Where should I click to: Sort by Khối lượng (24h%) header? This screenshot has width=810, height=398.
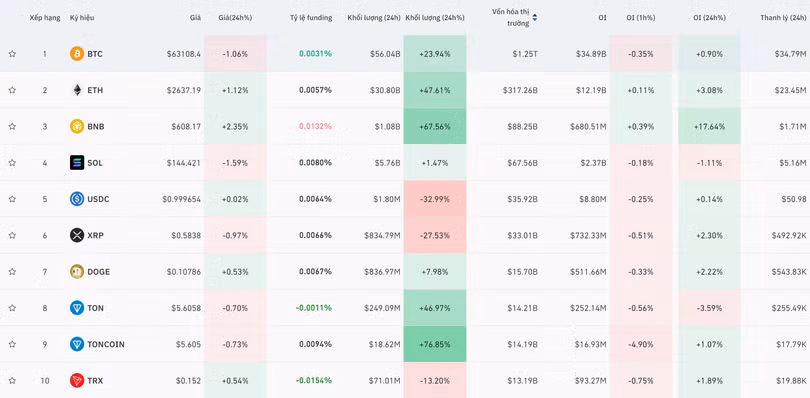435,18
